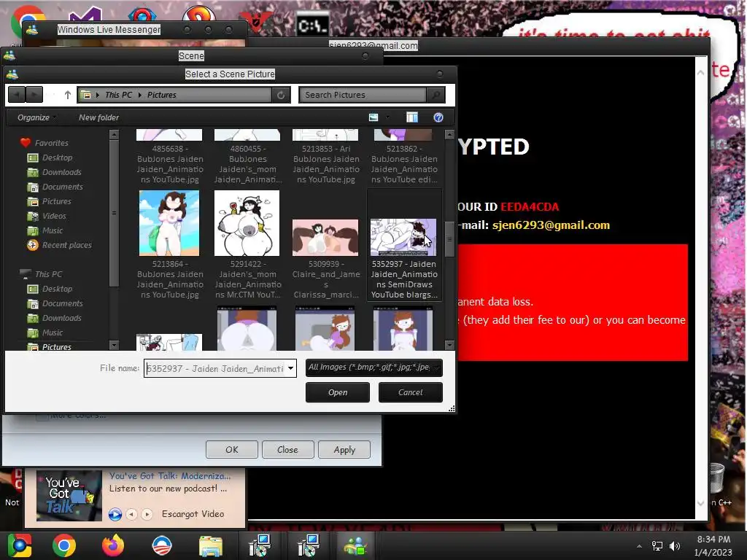The width and height of the screenshot is (747, 560).
Task: Select Favorites in the navigation pane
Action: point(52,143)
